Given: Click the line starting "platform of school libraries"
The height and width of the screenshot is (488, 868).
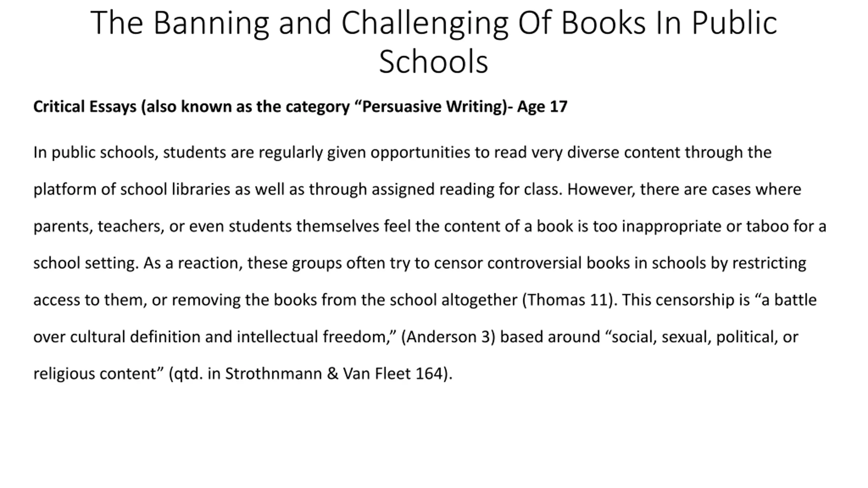Looking at the screenshot, I should 417,189.
